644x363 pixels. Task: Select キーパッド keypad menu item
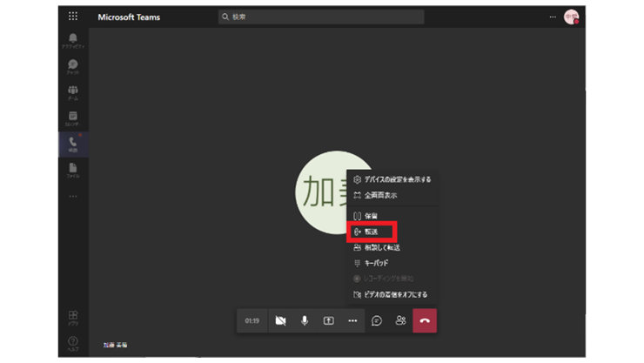(392, 263)
